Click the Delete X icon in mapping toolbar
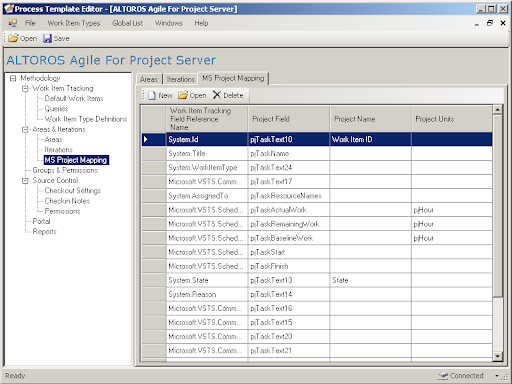 pos(217,95)
